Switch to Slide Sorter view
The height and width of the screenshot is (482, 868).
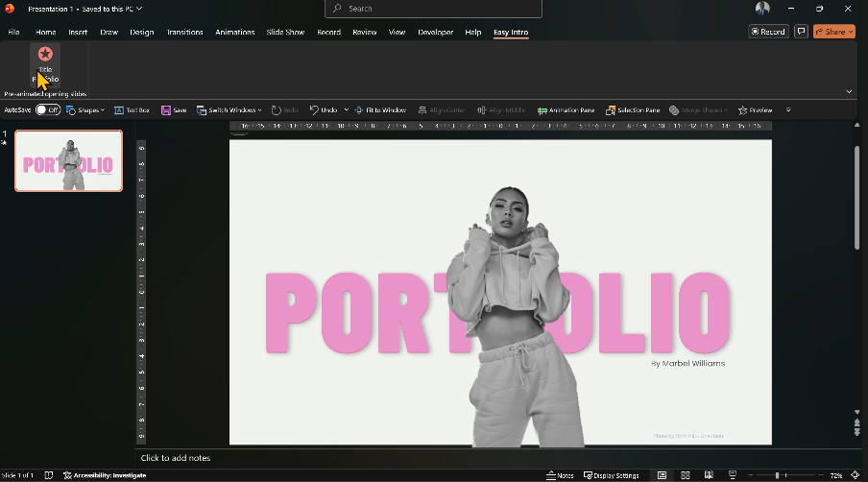coord(686,475)
